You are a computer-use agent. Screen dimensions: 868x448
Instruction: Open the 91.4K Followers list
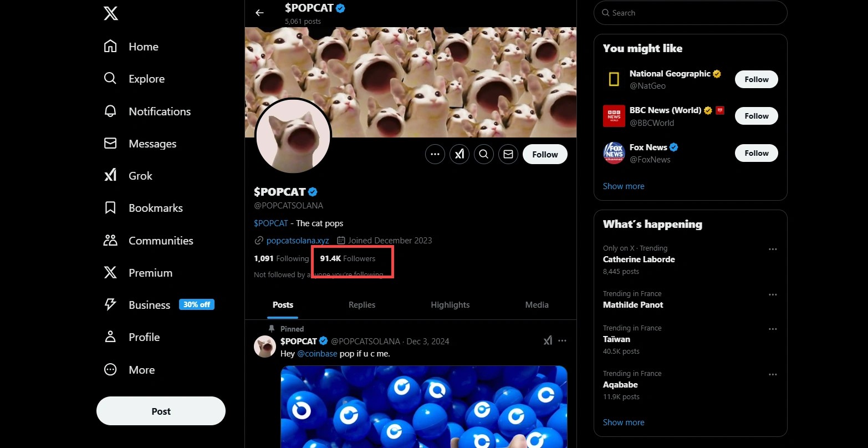click(348, 258)
